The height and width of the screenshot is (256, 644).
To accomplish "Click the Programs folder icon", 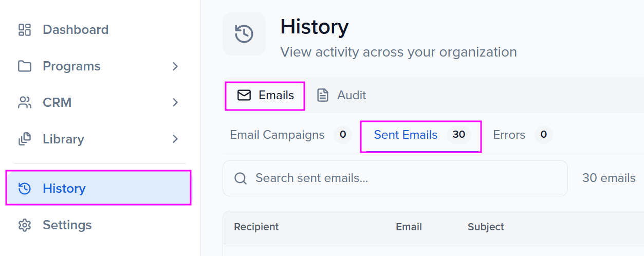I will 25,66.
